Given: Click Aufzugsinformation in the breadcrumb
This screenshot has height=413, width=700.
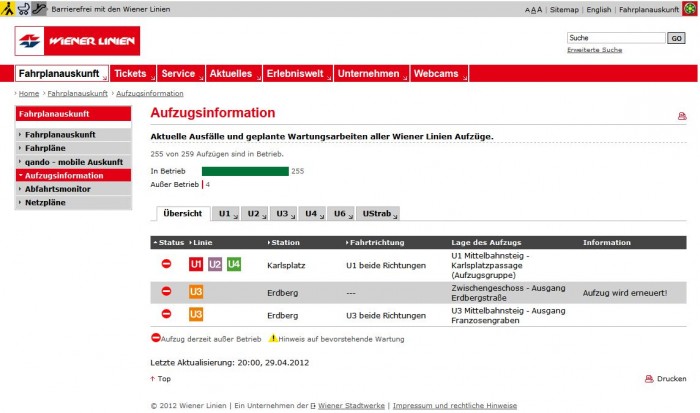Looking at the screenshot, I should (150, 93).
